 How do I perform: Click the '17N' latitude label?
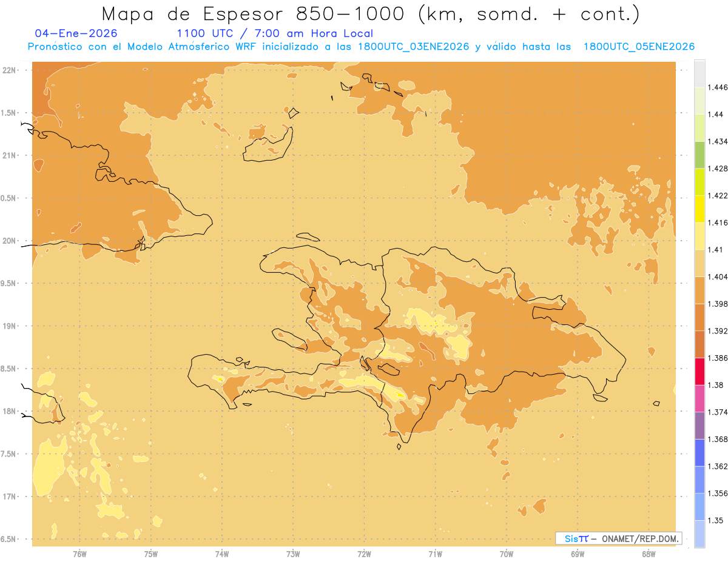[10, 497]
